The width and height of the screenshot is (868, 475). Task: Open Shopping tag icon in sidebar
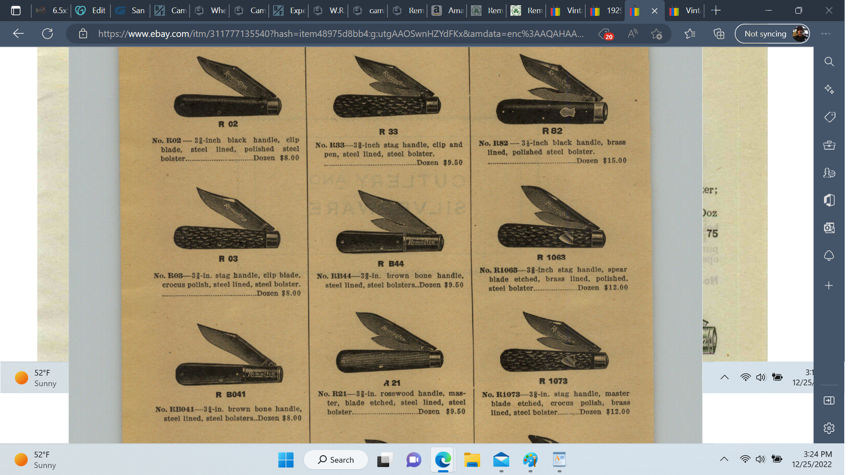click(x=829, y=117)
